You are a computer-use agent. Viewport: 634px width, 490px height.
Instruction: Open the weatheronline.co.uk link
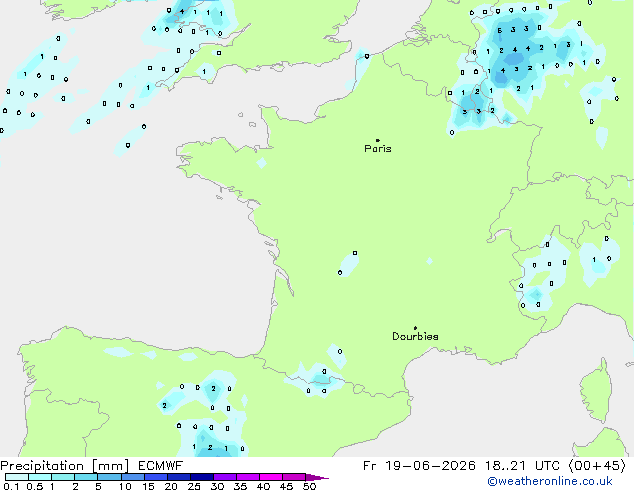pos(550,481)
